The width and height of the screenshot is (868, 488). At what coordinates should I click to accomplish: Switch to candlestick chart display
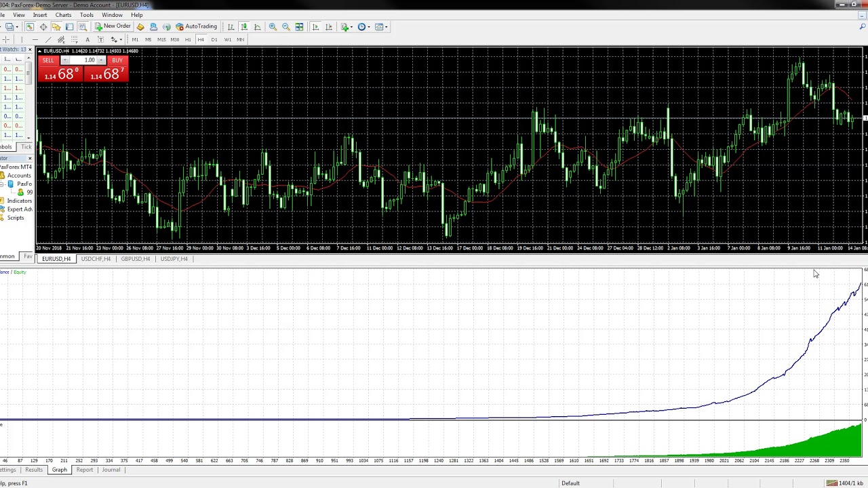coord(244,26)
